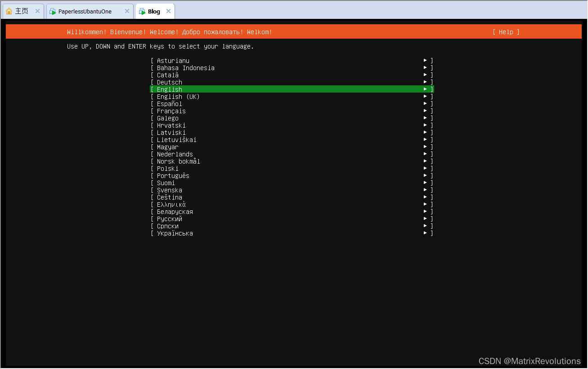Screen dimensions: 588x369
Task: Click the home icon on the 主页 tab
Action: pyautogui.click(x=9, y=11)
